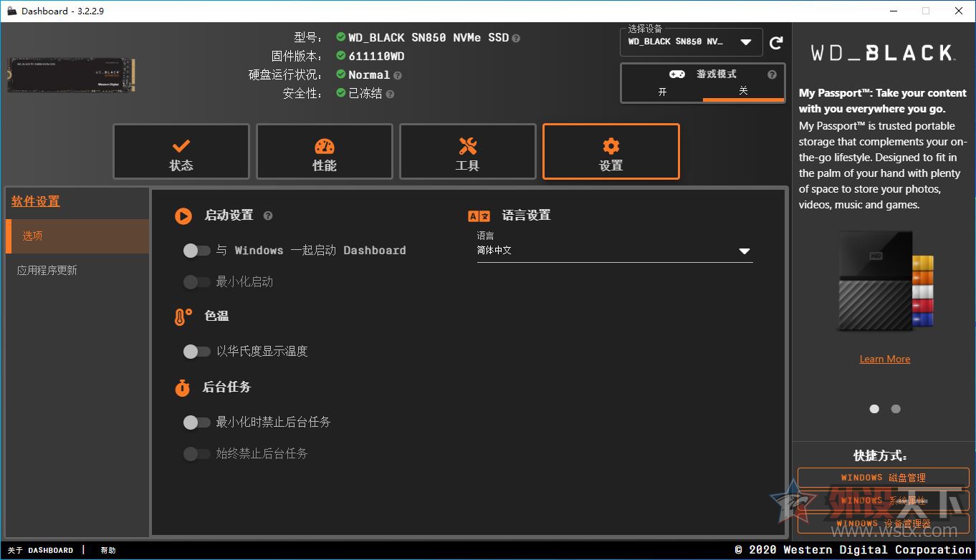Toggle 以华氏度显示温度 switch
The width and height of the screenshot is (976, 560).
pyautogui.click(x=196, y=351)
